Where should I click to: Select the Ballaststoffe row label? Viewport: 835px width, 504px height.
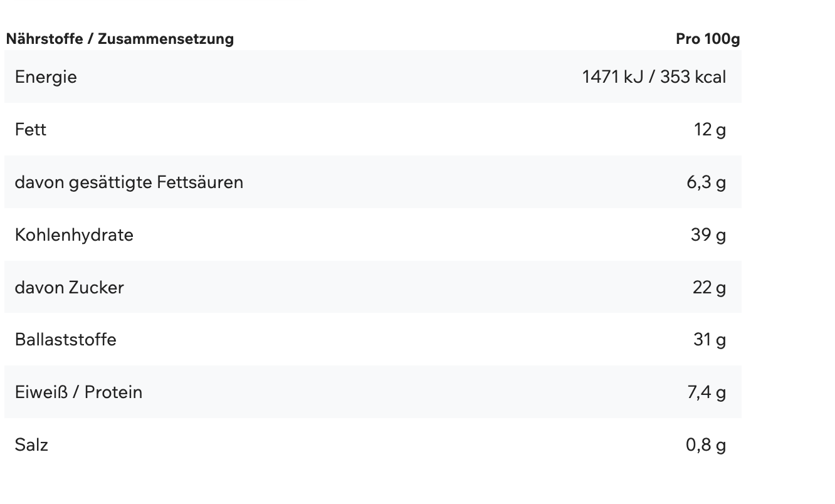pyautogui.click(x=66, y=340)
